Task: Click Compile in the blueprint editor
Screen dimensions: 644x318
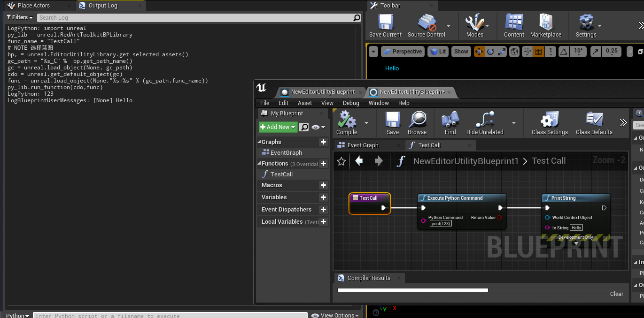Action: tap(347, 123)
